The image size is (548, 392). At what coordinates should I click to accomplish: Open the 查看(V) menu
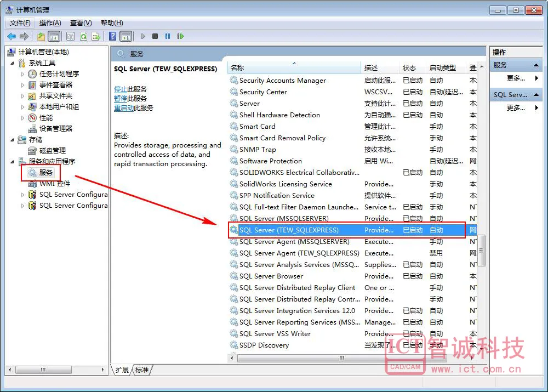coord(81,23)
